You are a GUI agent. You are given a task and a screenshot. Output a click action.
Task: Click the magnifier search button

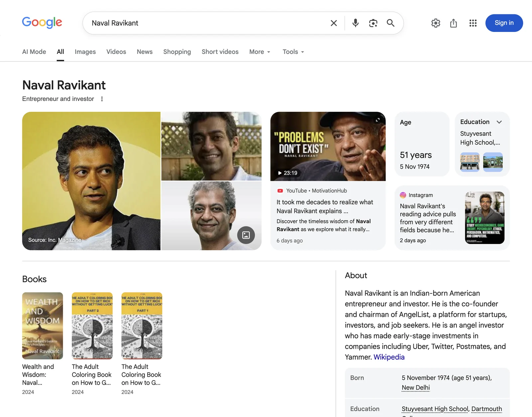click(x=391, y=23)
